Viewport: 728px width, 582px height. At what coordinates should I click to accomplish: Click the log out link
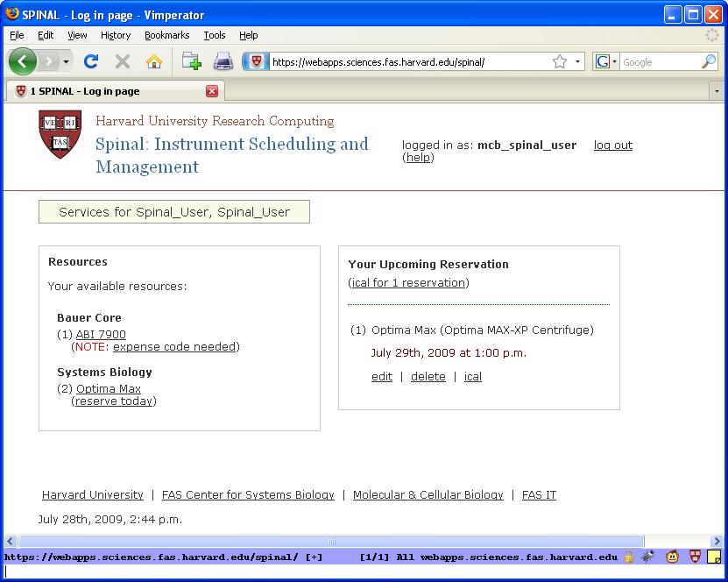click(x=612, y=145)
